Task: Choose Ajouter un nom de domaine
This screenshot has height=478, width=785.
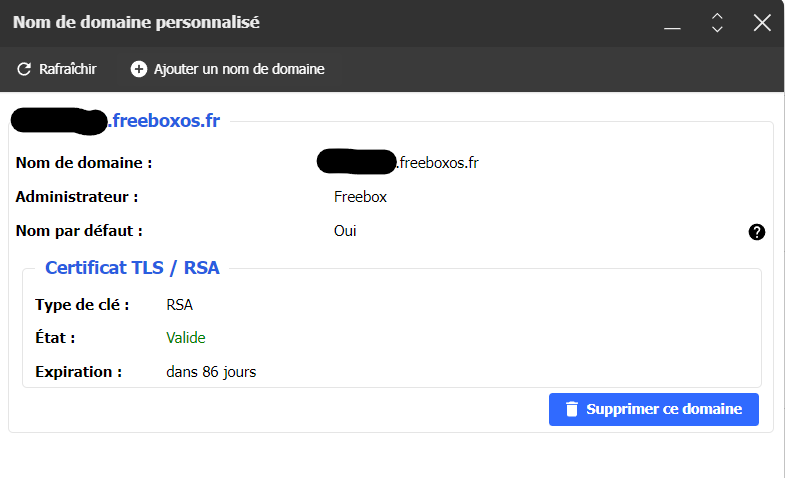Action: click(239, 69)
